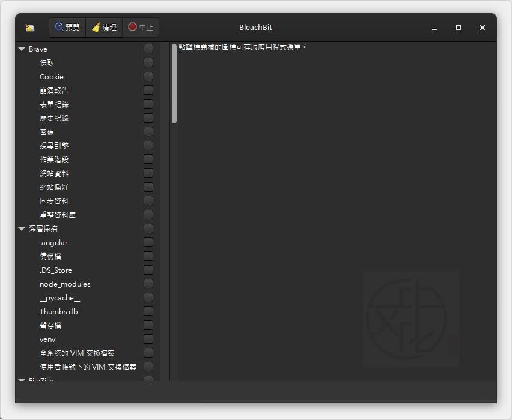Maximize the BleachBit window
This screenshot has height=420, width=512.
[x=459, y=28]
